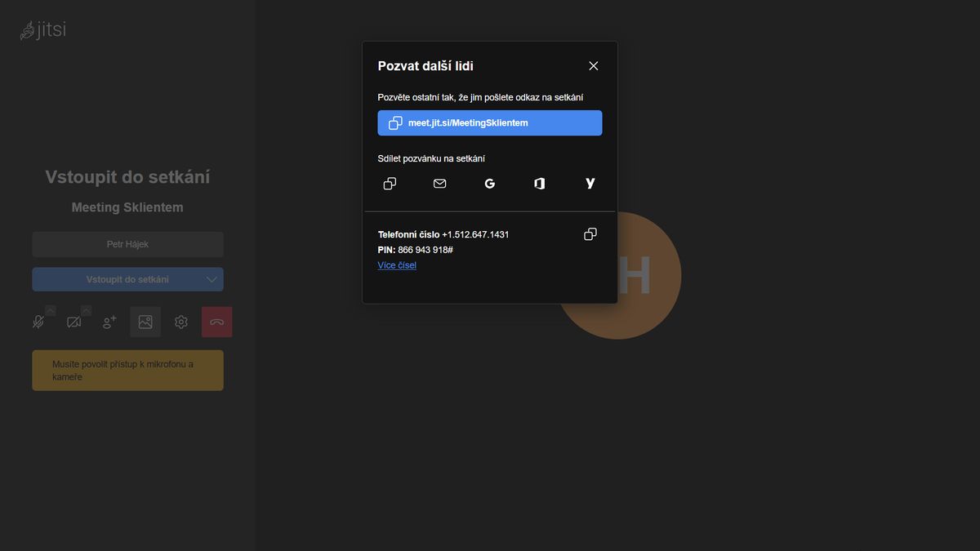The width and height of the screenshot is (980, 551).
Task: Open join options dropdown arrow
Action: (212, 279)
